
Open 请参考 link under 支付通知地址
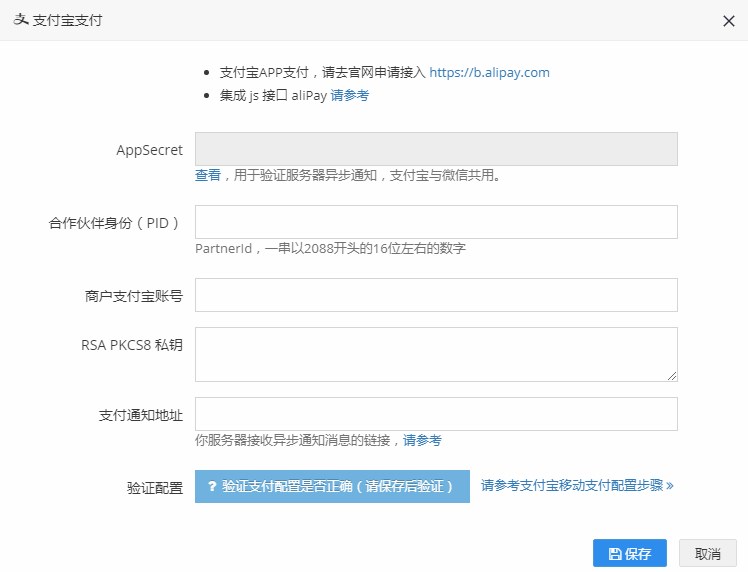422,440
